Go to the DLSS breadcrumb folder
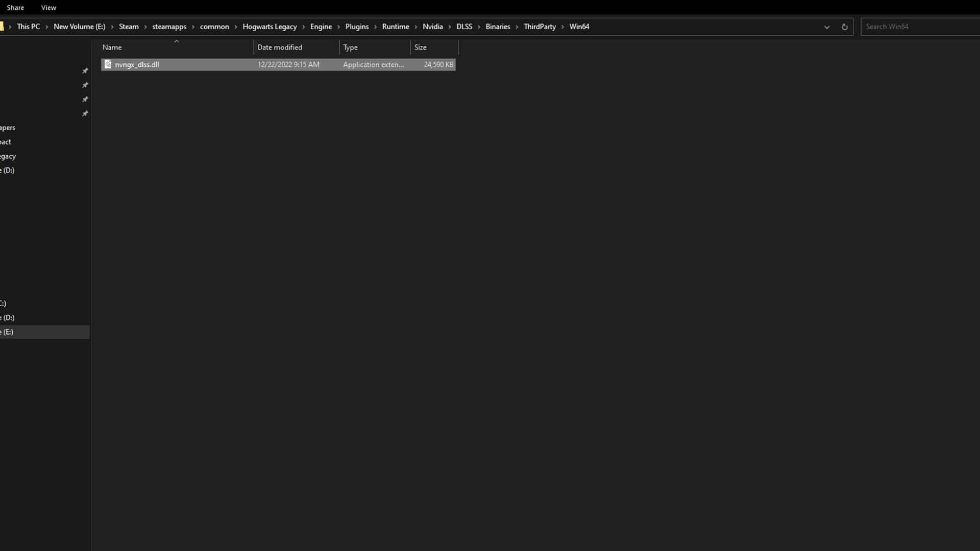 click(x=464, y=27)
